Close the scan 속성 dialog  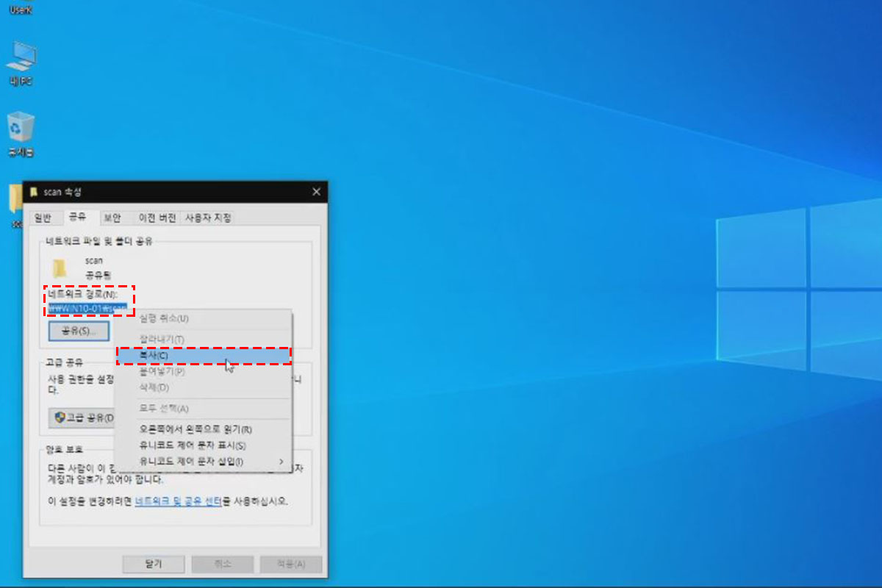(x=316, y=192)
